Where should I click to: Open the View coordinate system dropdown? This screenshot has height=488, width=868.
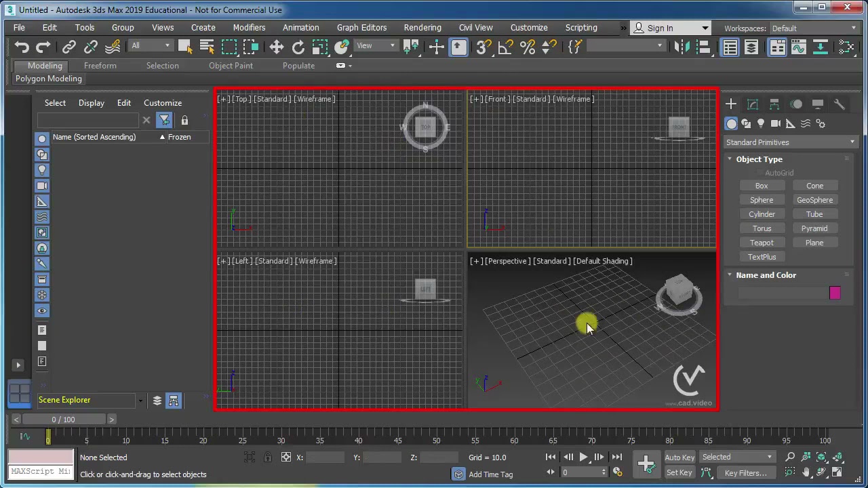[376, 46]
